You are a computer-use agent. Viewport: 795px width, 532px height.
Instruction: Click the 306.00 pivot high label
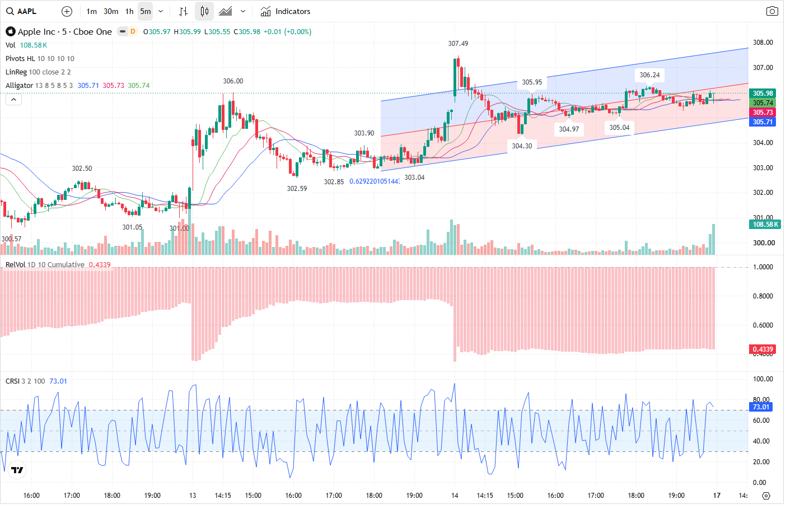tap(233, 81)
